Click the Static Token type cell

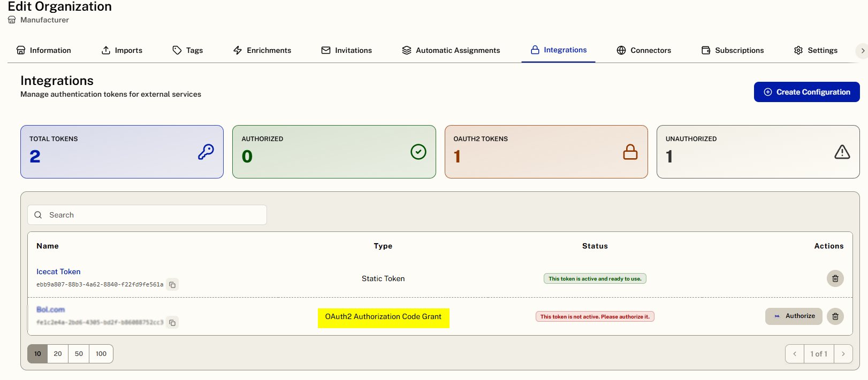click(x=383, y=278)
